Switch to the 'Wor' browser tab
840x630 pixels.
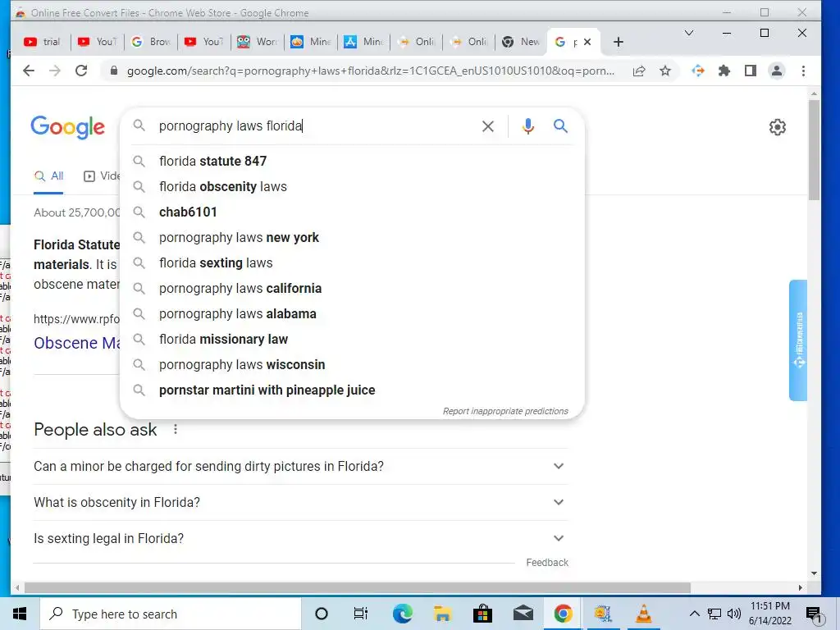tap(258, 42)
